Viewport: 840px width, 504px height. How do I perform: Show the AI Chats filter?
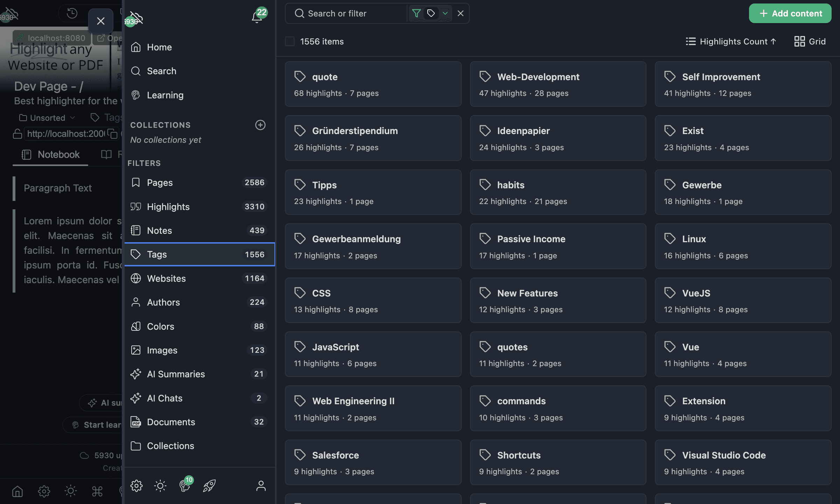(x=199, y=398)
